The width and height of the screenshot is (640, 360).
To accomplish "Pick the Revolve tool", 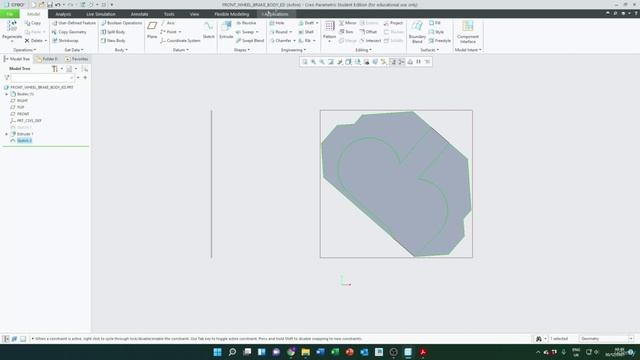I will [246, 23].
